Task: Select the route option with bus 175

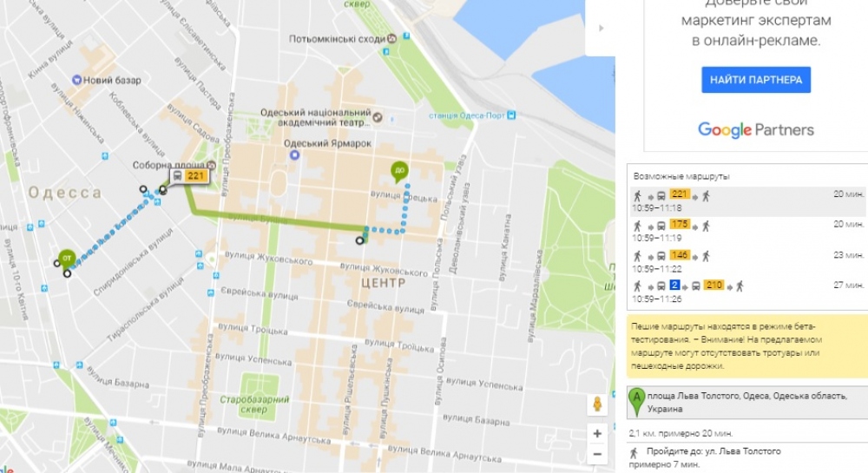Action: click(x=746, y=231)
